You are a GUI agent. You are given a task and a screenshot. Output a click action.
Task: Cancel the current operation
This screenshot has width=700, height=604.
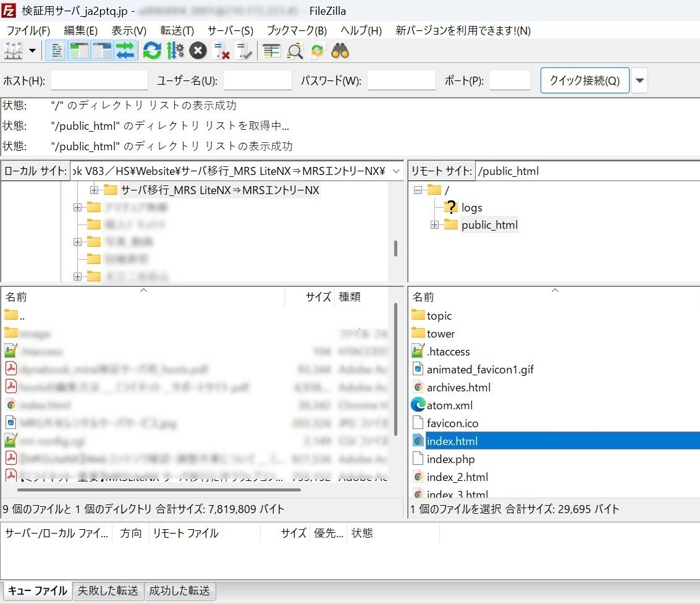(x=198, y=51)
